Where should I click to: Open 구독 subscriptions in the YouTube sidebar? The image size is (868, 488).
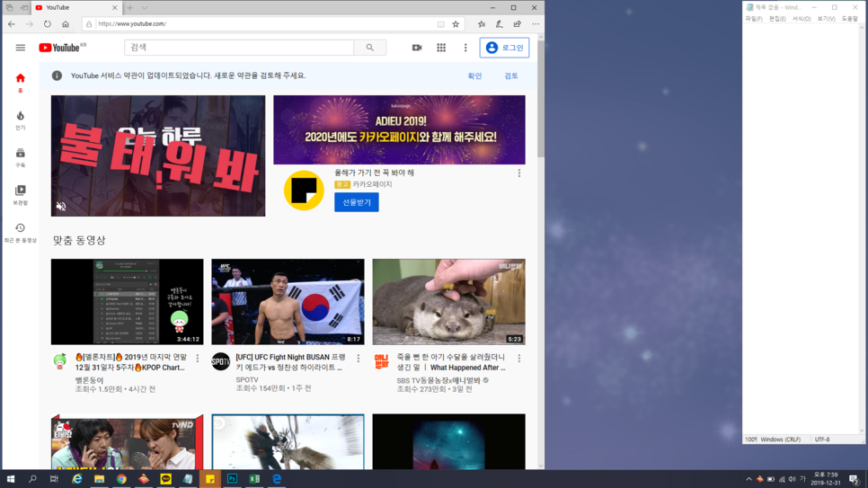click(21, 157)
